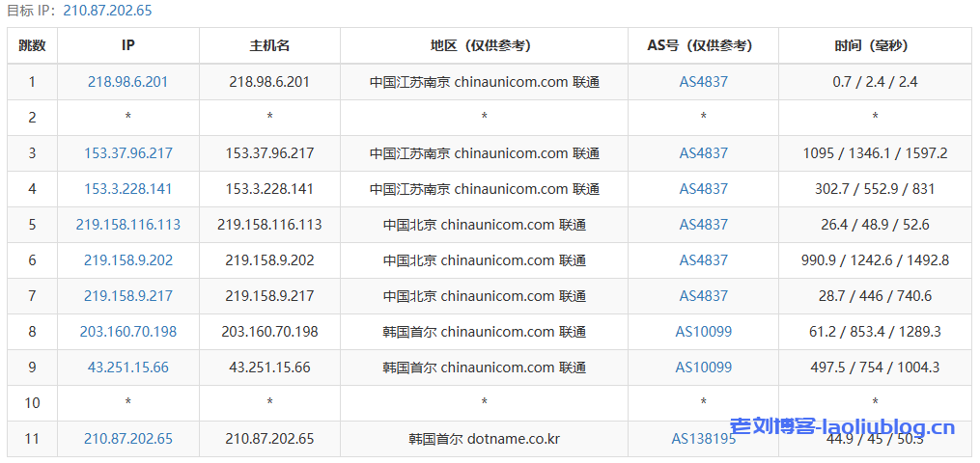
Task: Open the AS10099 link in hop 9 row
Action: coord(703,368)
